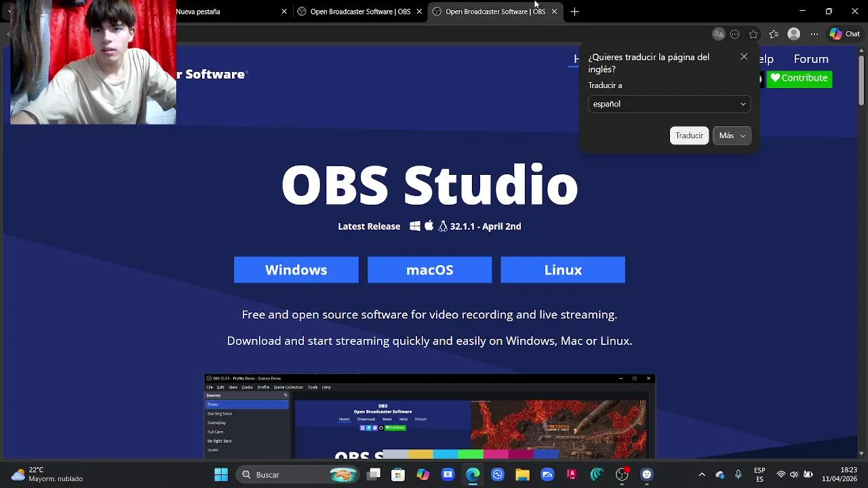Open the red A app on taskbar
Screen dimensions: 868x488
(572, 474)
